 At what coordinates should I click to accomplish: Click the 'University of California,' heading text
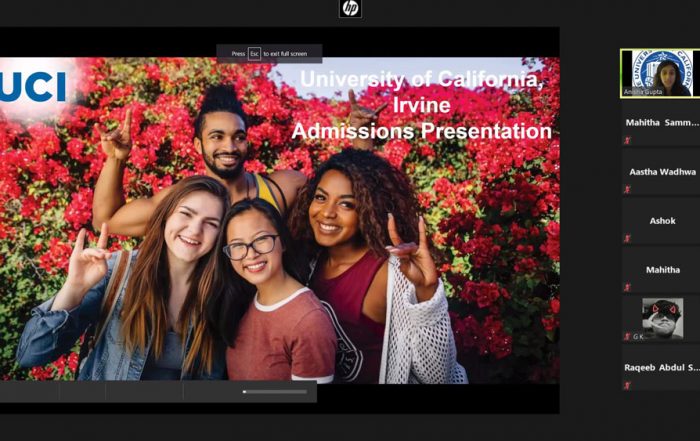[x=421, y=79]
